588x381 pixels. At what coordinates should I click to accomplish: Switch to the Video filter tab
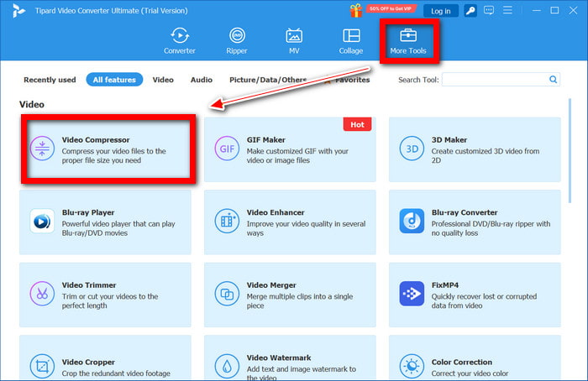163,80
